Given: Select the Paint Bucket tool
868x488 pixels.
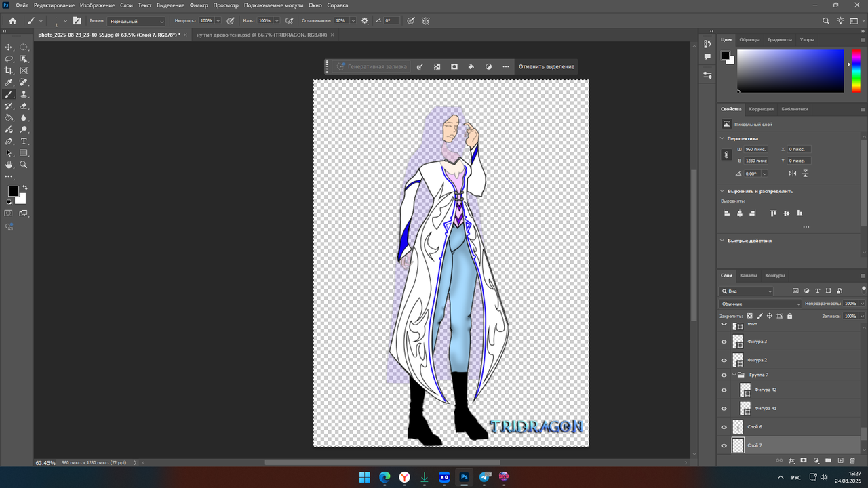Looking at the screenshot, I should tap(9, 118).
